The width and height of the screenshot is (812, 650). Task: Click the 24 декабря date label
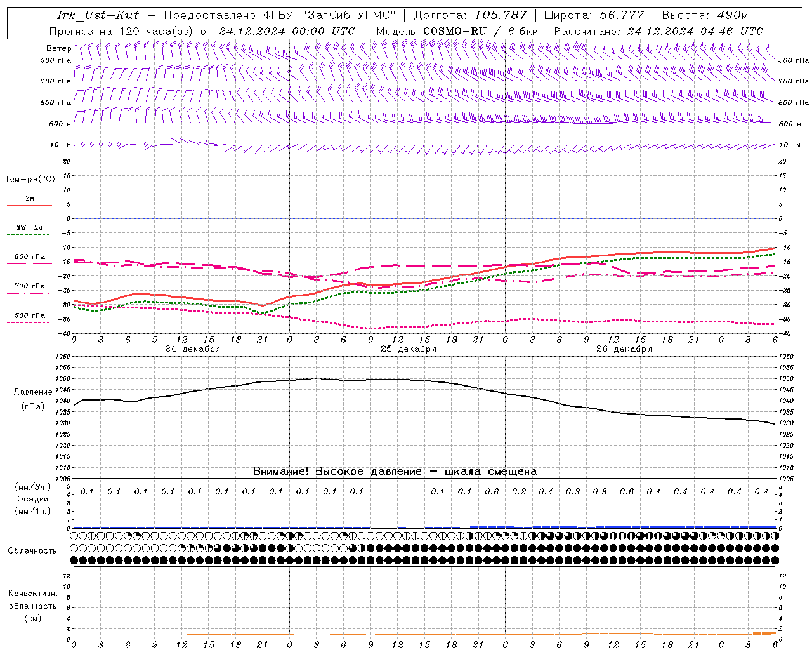tap(192, 349)
